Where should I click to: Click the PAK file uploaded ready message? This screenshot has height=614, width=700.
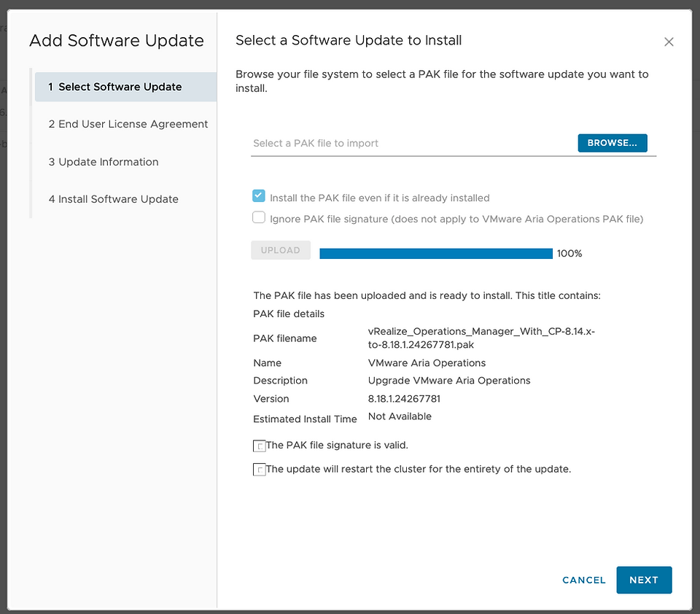427,295
